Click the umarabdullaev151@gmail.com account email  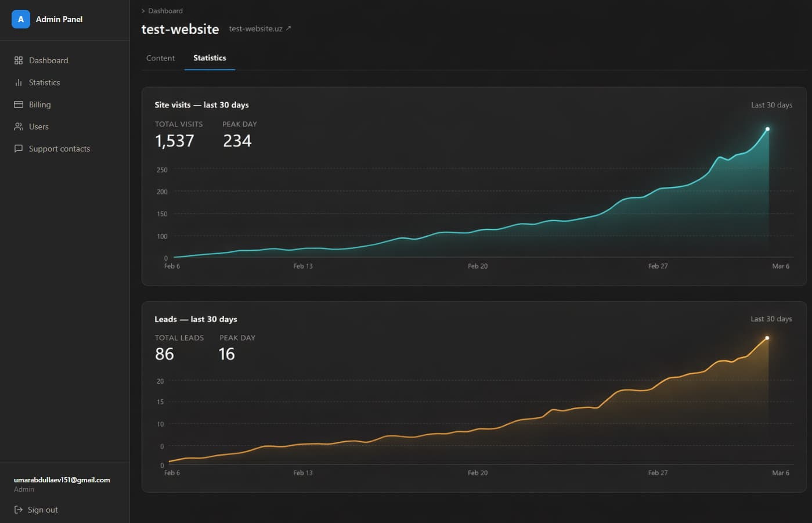[x=62, y=480]
